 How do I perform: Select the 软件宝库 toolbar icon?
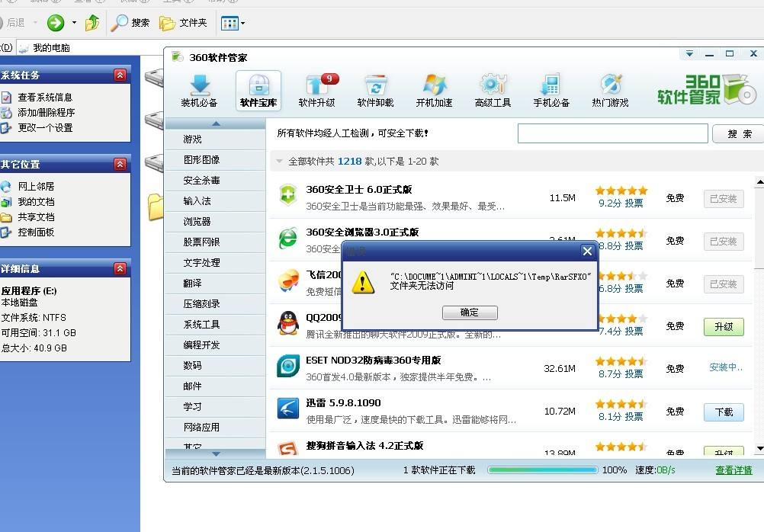click(x=258, y=91)
